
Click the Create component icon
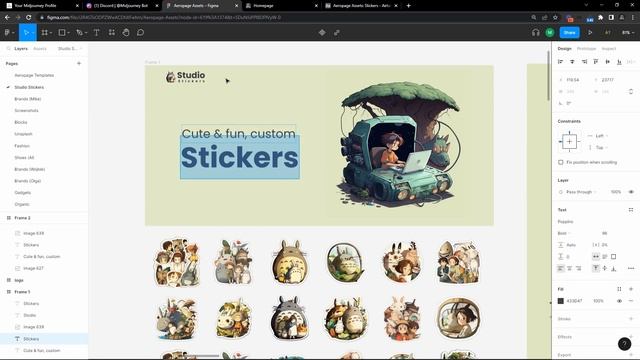(322, 33)
